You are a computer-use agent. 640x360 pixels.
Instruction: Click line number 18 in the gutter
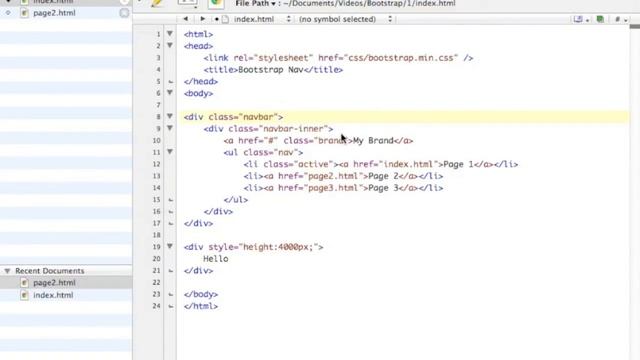[156, 236]
